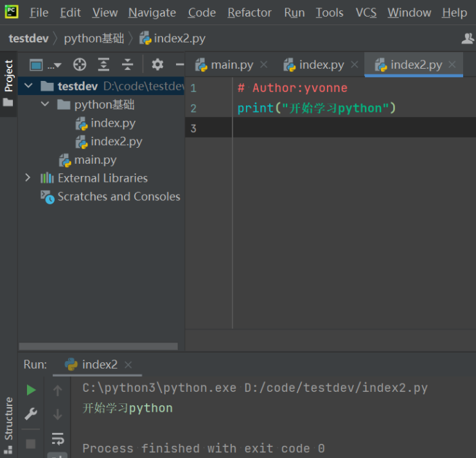
Task: Open Project panel gear options
Action: coord(157,64)
